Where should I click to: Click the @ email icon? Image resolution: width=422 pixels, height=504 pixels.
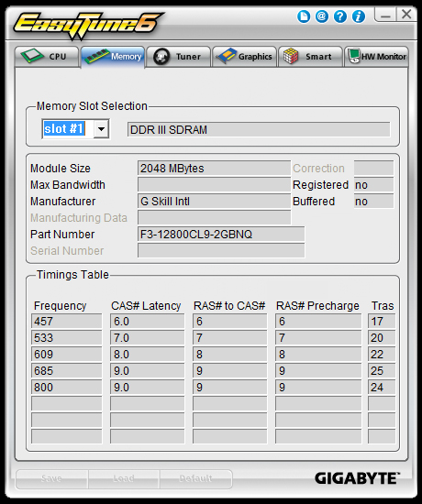point(322,16)
